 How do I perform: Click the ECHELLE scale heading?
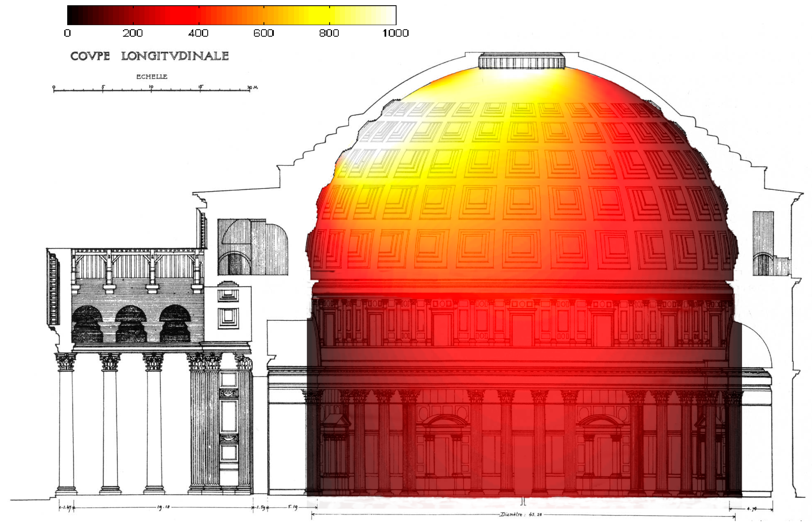point(152,77)
